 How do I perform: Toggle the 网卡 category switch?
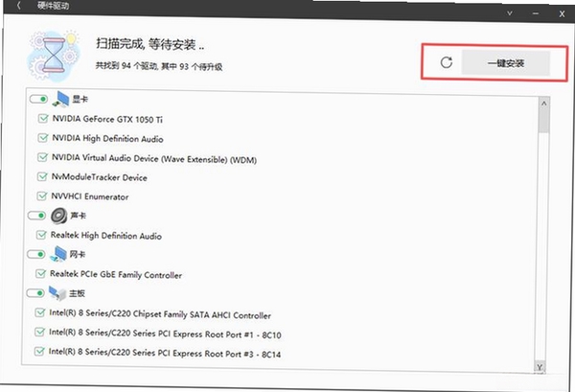36,254
